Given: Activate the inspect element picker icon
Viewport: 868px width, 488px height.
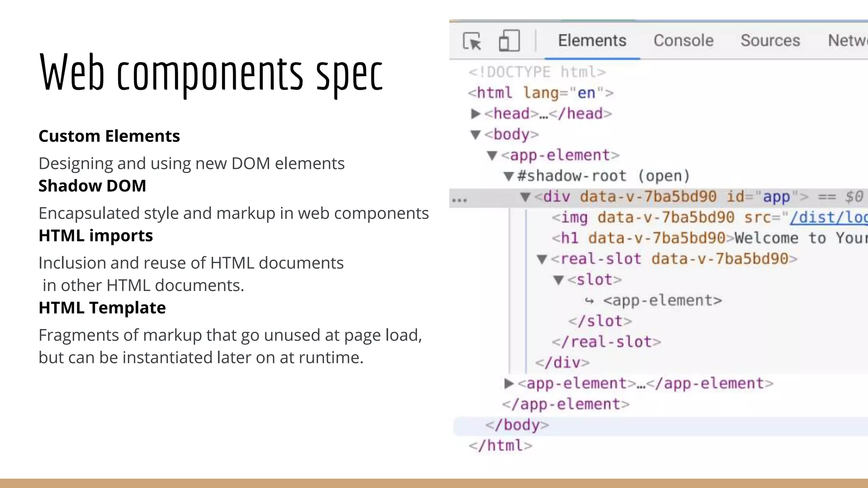Looking at the screenshot, I should (x=472, y=41).
